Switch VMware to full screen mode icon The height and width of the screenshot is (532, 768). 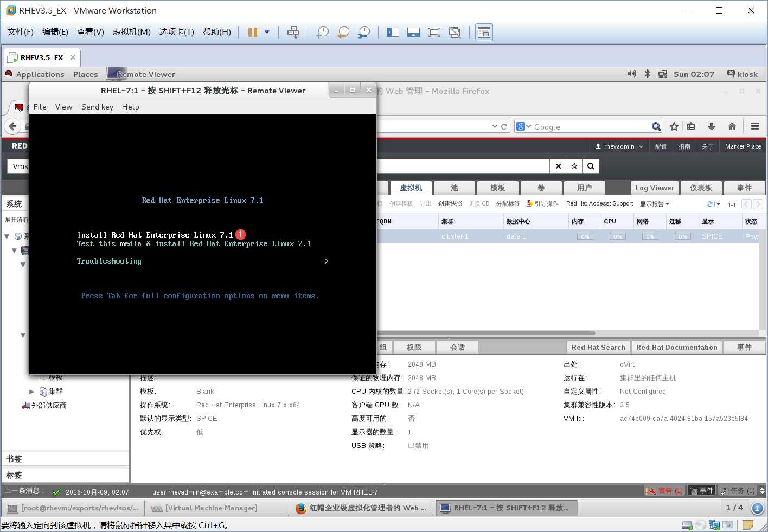tap(434, 32)
